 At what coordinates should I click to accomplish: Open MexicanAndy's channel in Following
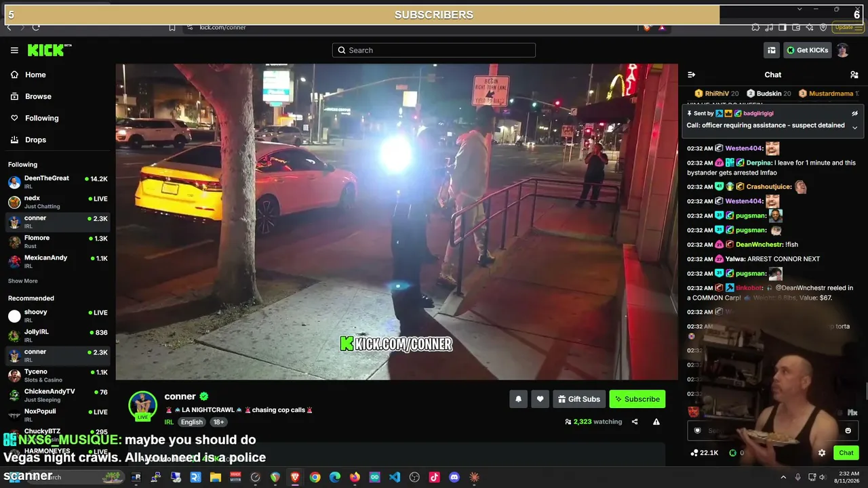tap(58, 261)
